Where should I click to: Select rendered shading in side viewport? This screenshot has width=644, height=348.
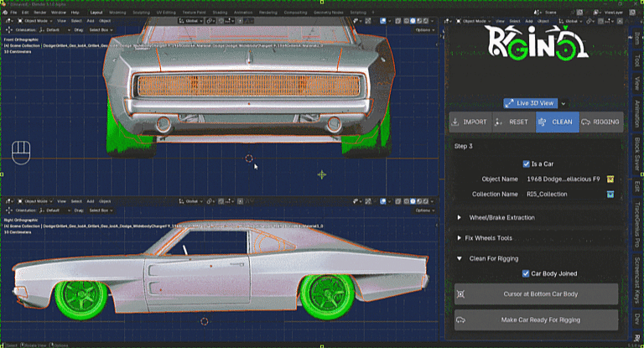[425, 201]
